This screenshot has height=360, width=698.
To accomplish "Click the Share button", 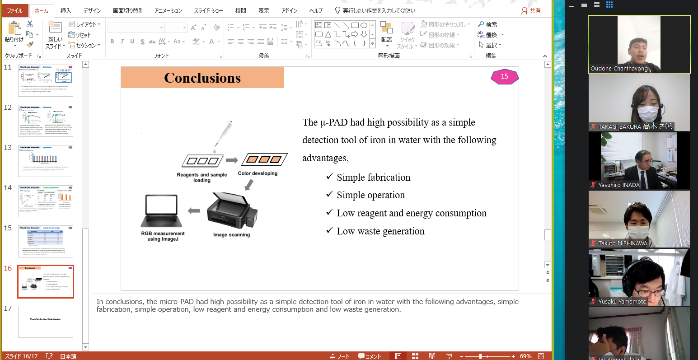I will (531, 10).
